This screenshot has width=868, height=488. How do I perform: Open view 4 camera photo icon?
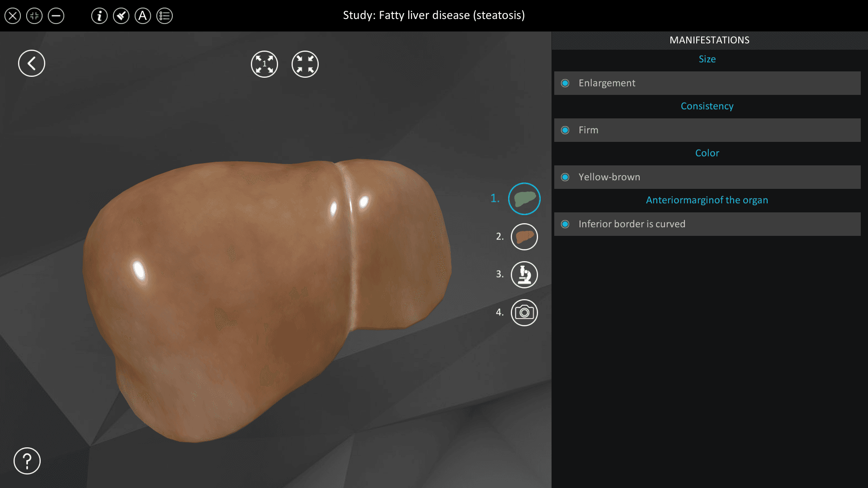click(x=524, y=313)
